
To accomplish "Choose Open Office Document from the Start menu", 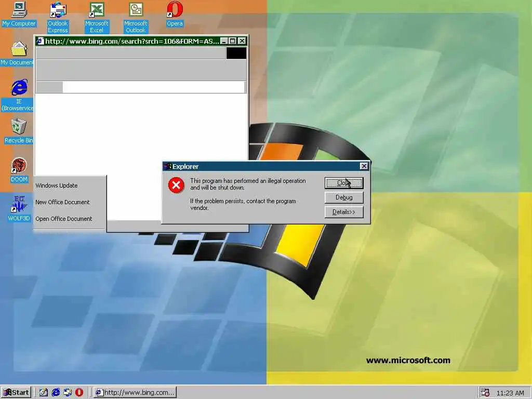I will click(64, 219).
